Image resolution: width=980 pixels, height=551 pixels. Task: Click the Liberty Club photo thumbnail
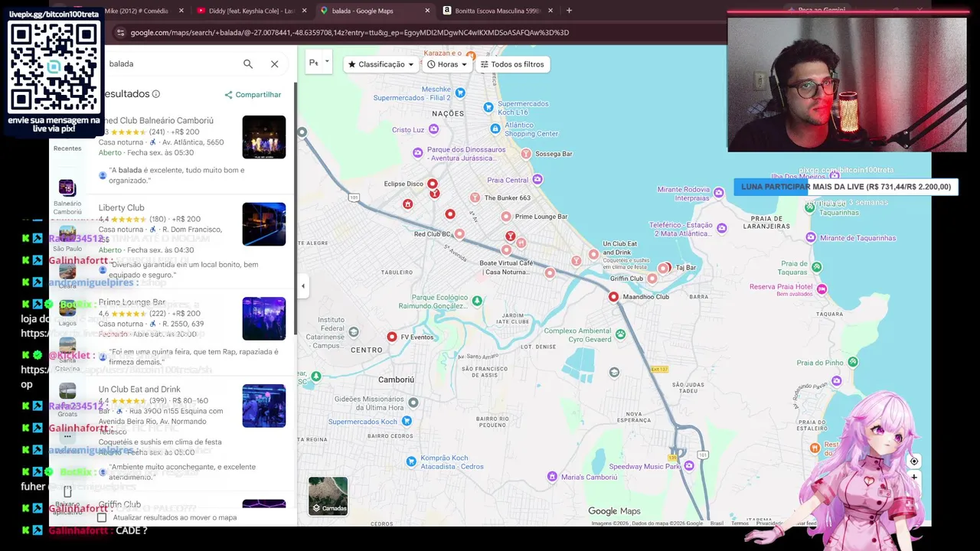[x=264, y=224]
